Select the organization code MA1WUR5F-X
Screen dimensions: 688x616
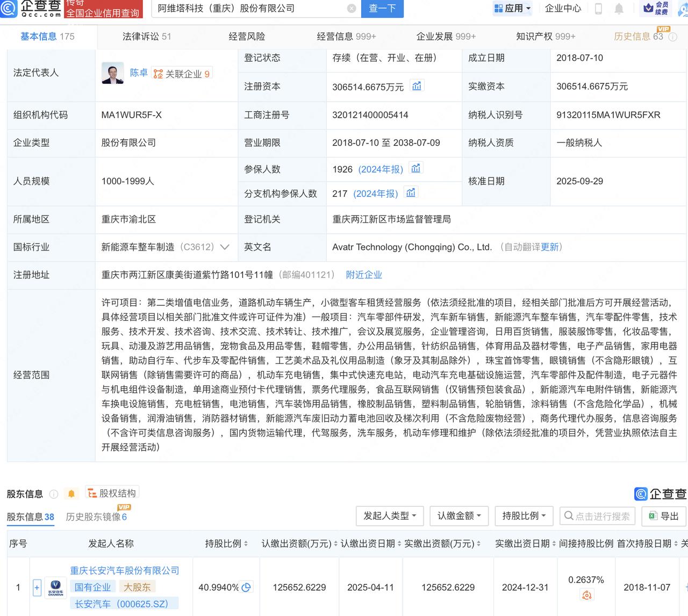[132, 115]
